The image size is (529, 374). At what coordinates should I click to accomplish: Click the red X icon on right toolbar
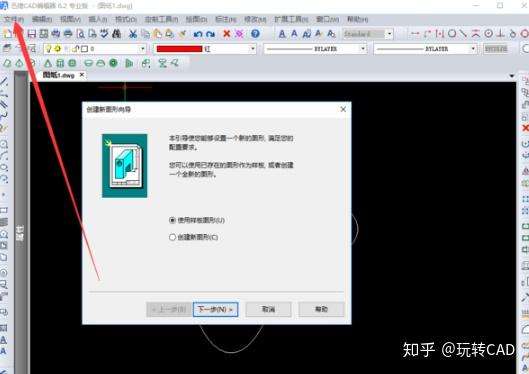(x=525, y=128)
